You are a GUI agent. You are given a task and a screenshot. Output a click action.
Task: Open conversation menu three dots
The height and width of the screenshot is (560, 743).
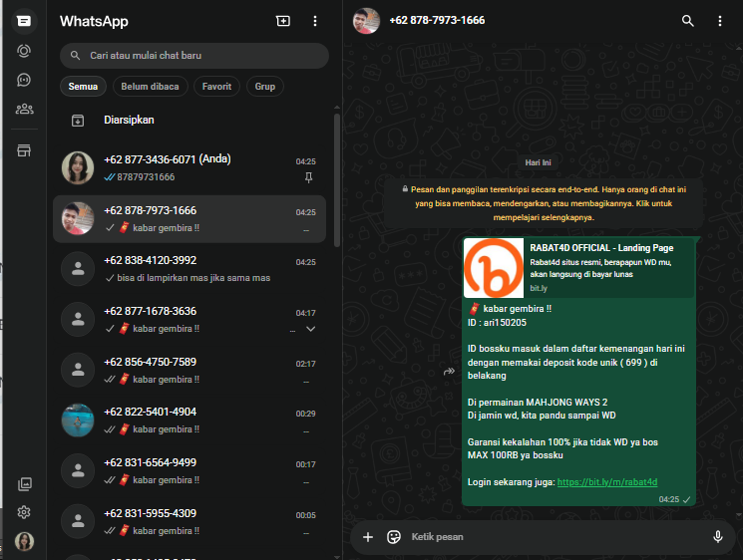(719, 21)
